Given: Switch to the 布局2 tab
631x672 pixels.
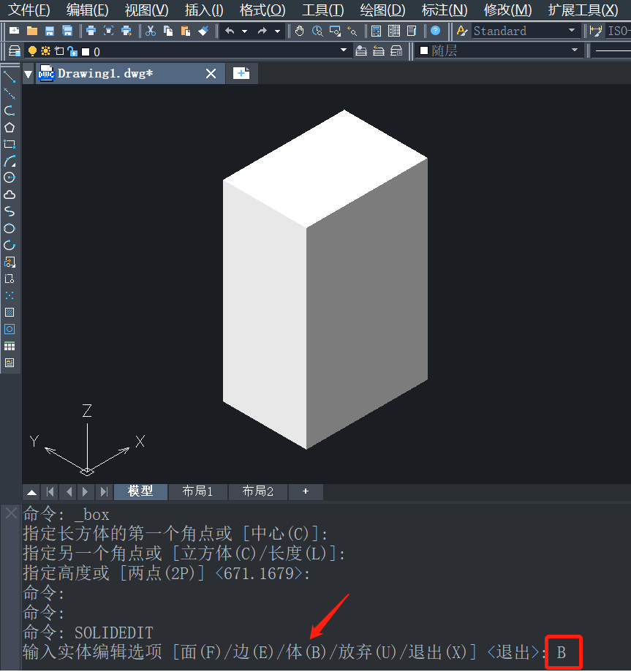Looking at the screenshot, I should (257, 491).
